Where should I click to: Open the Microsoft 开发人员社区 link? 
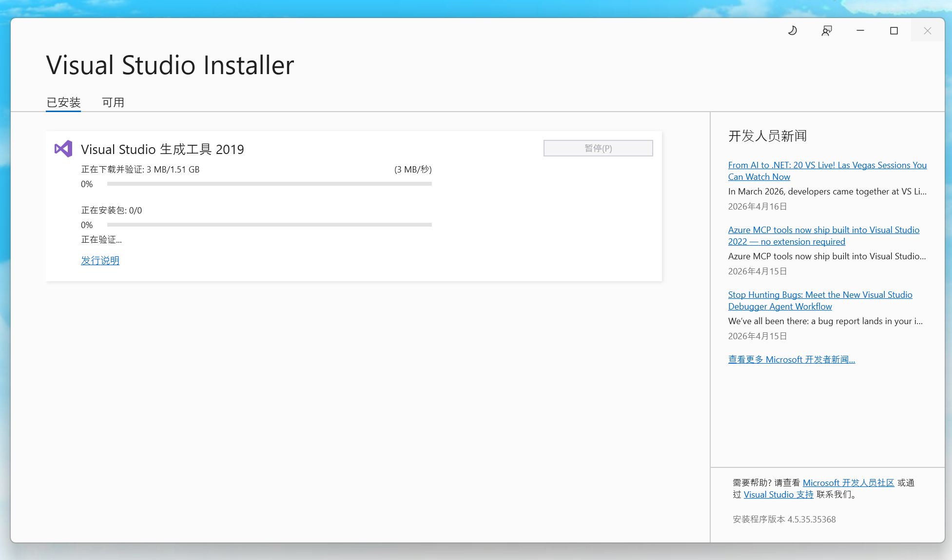coord(849,483)
